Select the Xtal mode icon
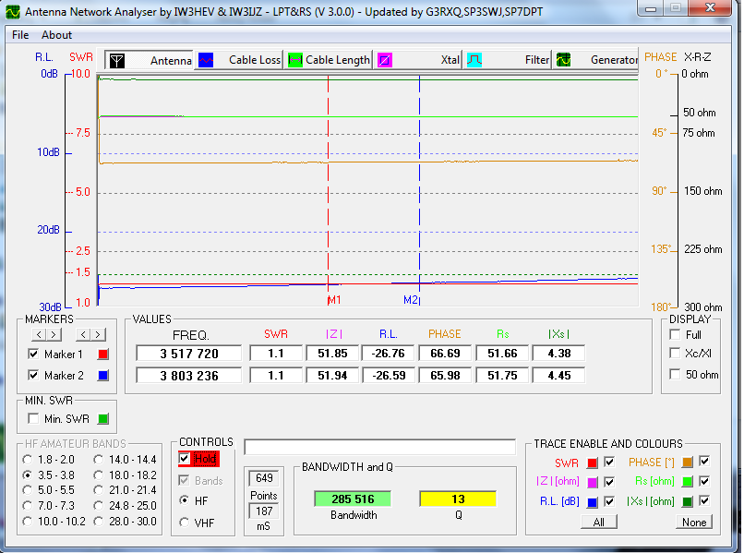 pos(385,61)
